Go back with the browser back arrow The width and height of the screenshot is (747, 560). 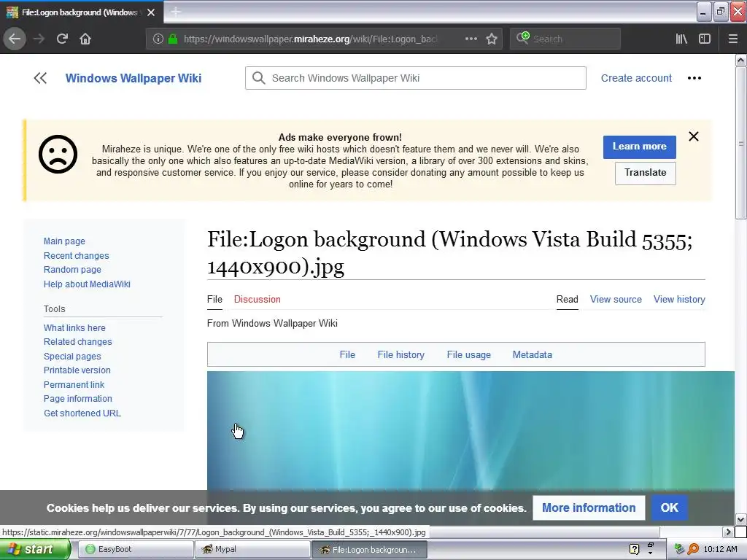coord(15,39)
